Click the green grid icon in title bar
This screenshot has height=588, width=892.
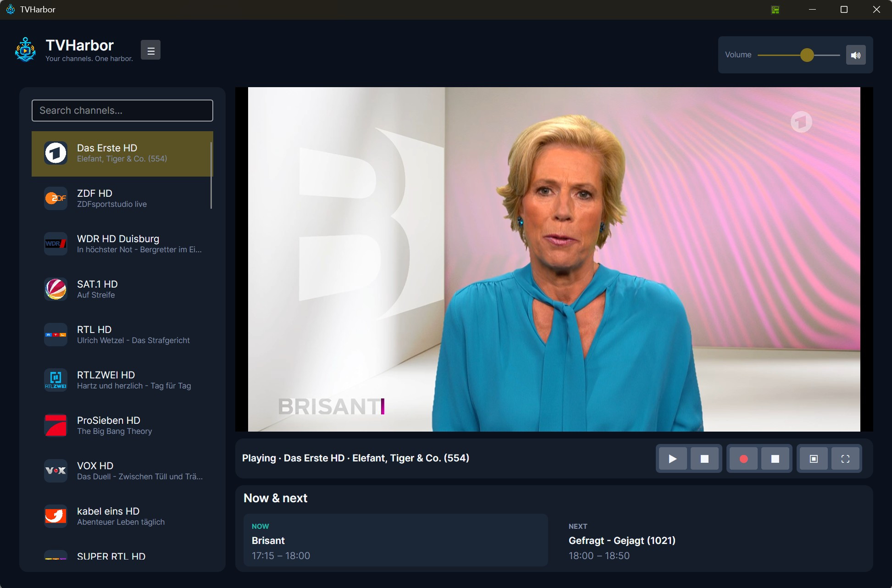click(775, 10)
